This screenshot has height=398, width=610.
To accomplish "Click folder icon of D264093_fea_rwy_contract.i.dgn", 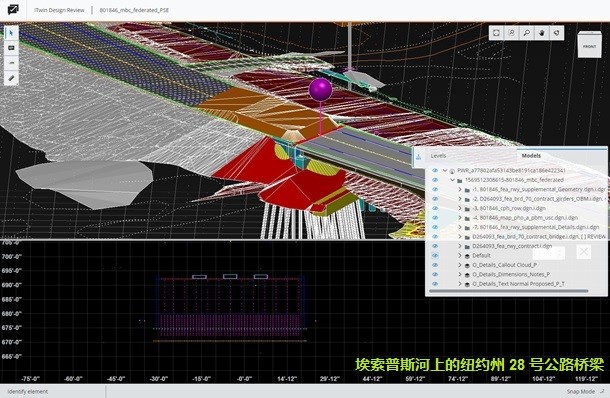I will (x=467, y=246).
